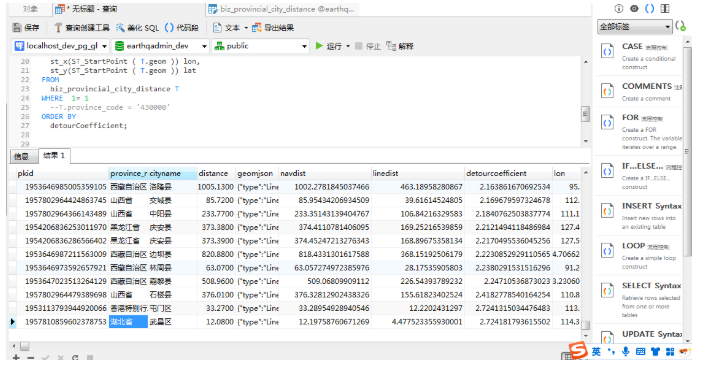Switch to the Objects (对象) tab

point(30,9)
